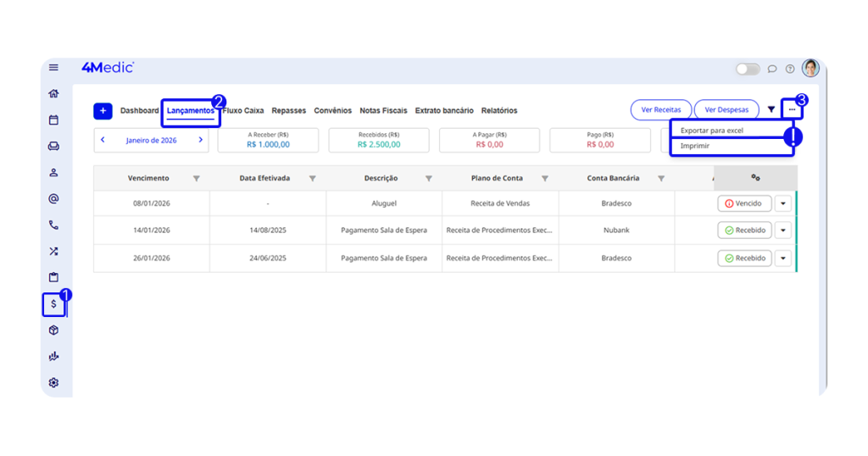Open the calendar icon in the sidebar

53,120
